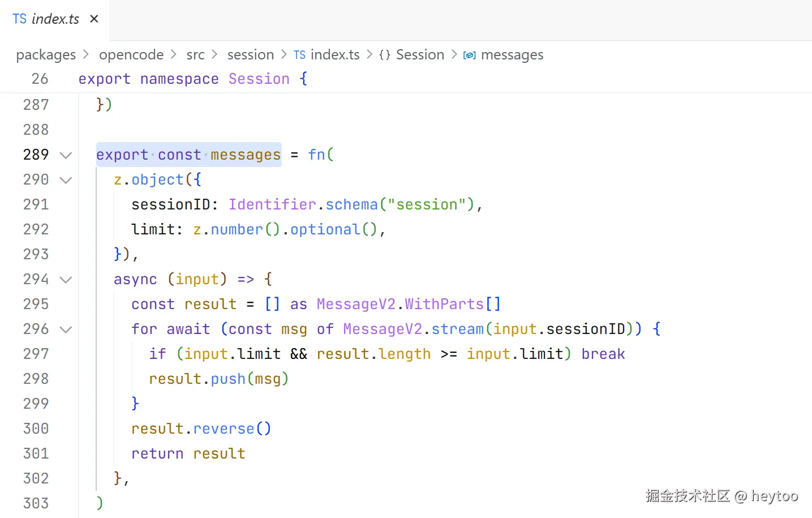The image size is (812, 518).
Task: Collapse the fold at line 294
Action: pyautogui.click(x=66, y=280)
